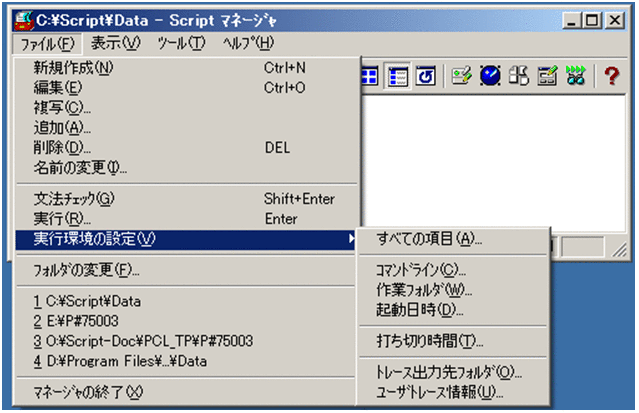Select 複写(C)... menu entry
The height and width of the screenshot is (413, 639).
(187, 108)
